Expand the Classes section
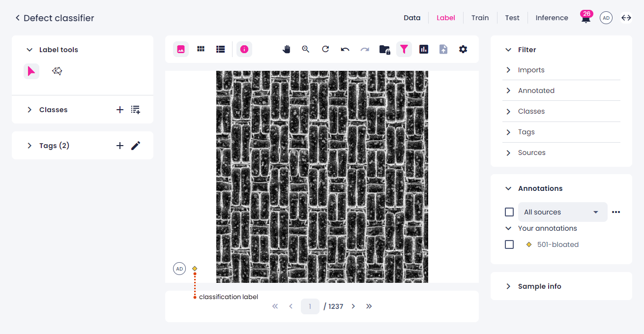This screenshot has height=334, width=644. click(x=29, y=110)
